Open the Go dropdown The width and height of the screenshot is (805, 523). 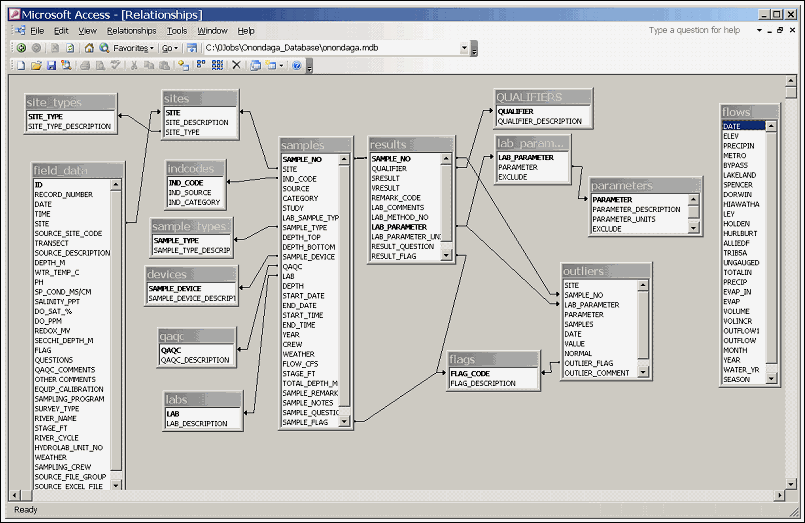pyautogui.click(x=169, y=48)
